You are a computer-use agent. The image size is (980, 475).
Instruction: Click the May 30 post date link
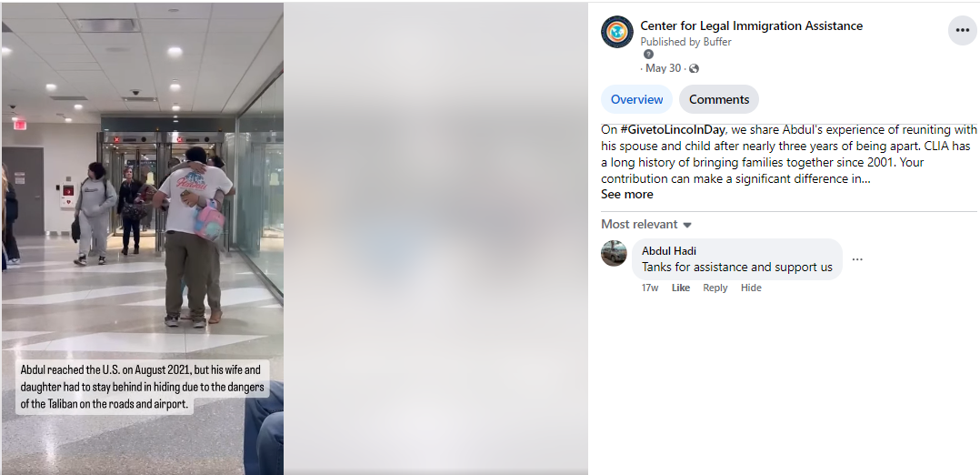663,69
